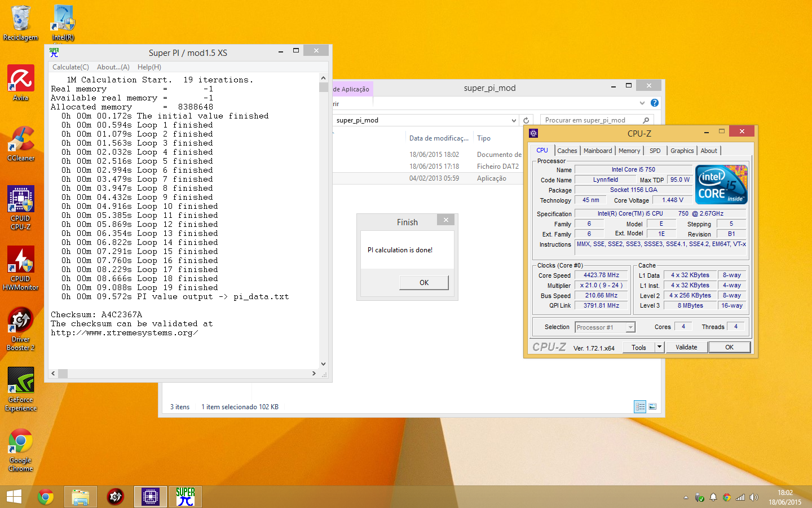Launch CCleaner from the desktop
Screen dimensions: 812x508
point(20,143)
